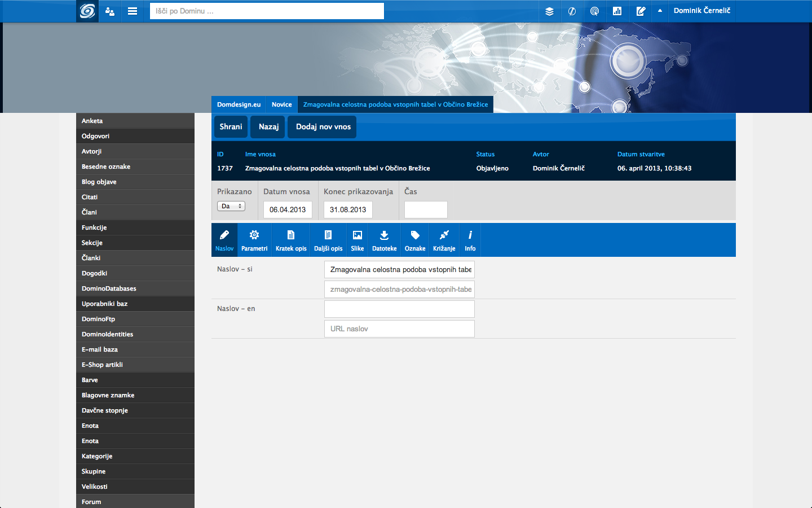Expand the Prikazano dropdown set to Da

pyautogui.click(x=231, y=206)
